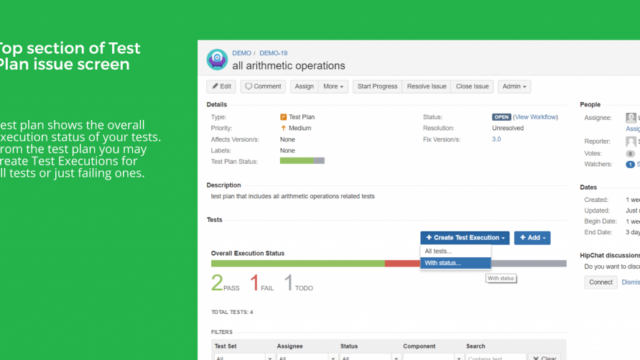
Task: Click the Test Plan Status progress bar
Action: click(x=302, y=161)
